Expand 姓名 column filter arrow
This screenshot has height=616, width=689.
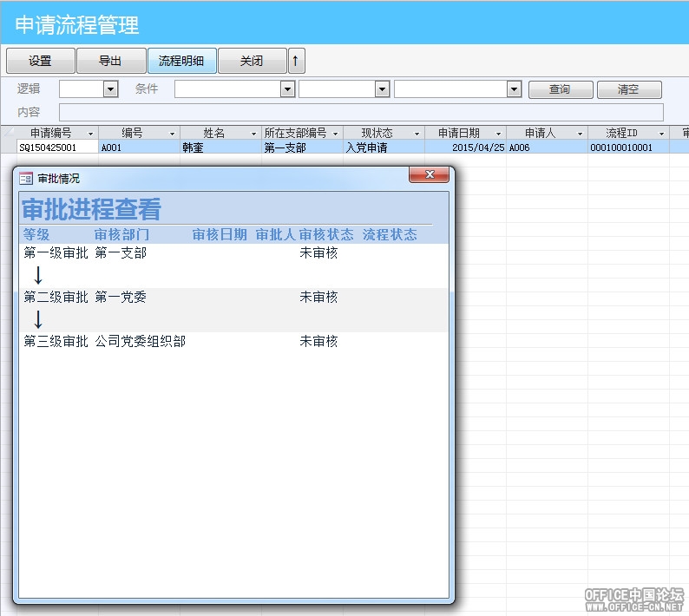point(254,134)
